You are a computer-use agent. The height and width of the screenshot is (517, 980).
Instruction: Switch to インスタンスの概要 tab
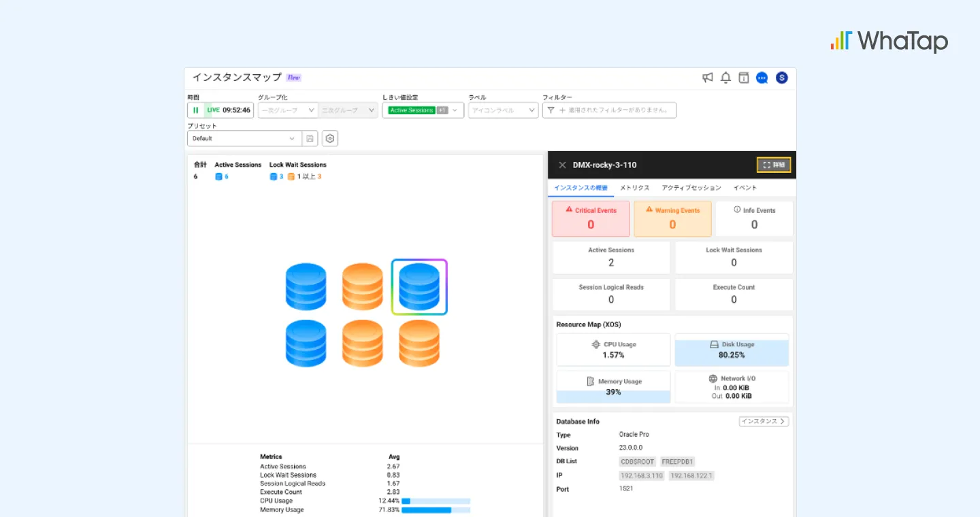click(x=581, y=188)
